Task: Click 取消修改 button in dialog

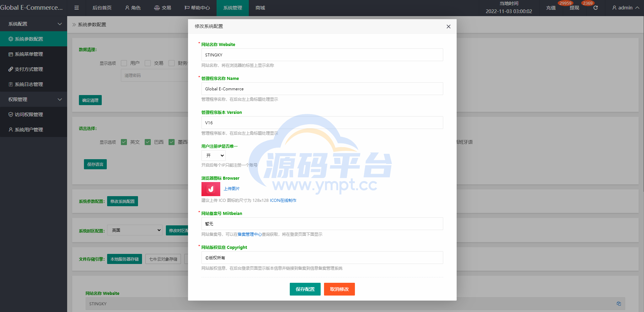Action: pos(339,289)
